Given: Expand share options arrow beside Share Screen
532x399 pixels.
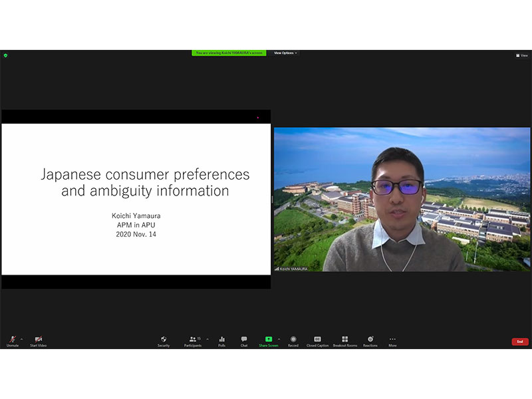Looking at the screenshot, I should 279,338.
